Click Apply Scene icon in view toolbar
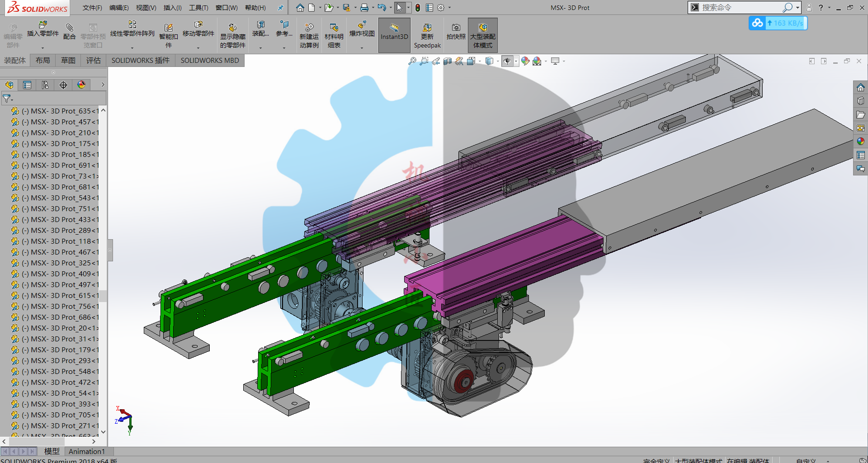 tap(537, 61)
